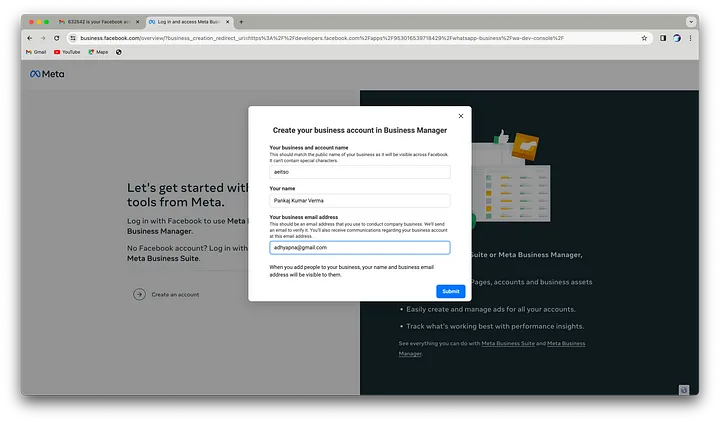Go forward using the browser forward arrow

point(43,38)
